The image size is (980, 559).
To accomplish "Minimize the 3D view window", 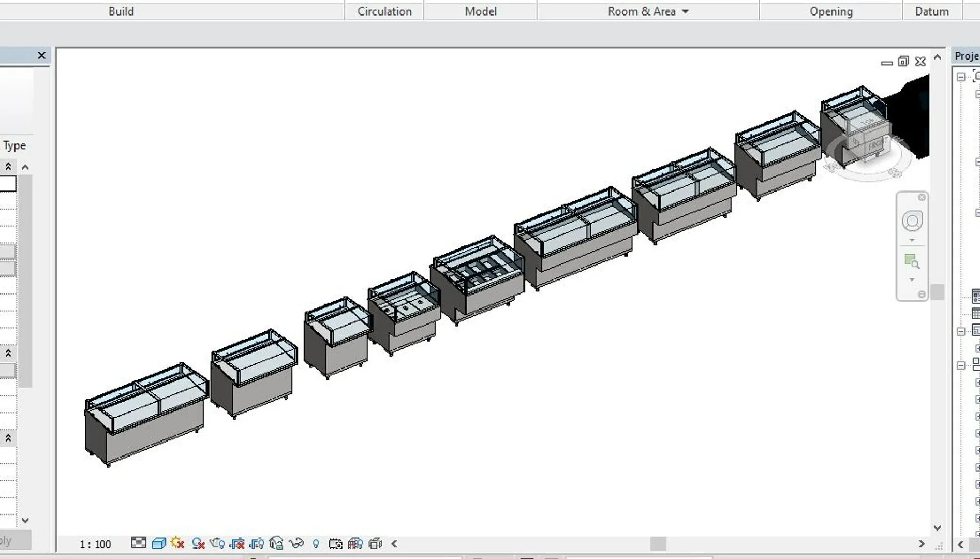I will [x=887, y=62].
